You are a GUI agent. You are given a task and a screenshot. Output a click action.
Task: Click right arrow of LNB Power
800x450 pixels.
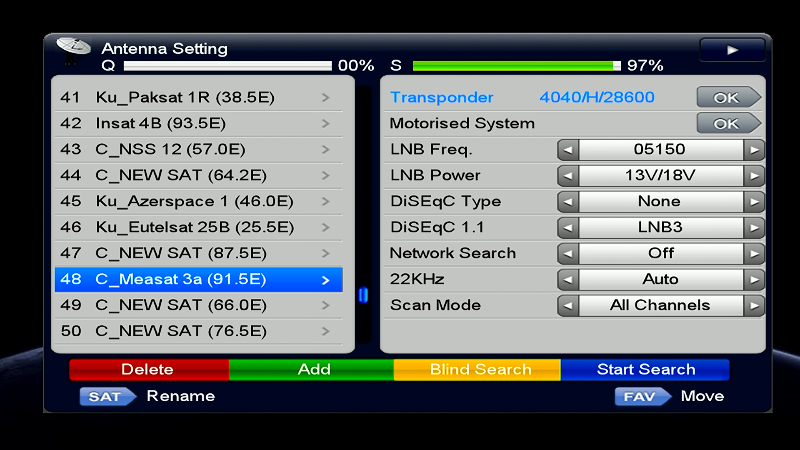754,176
